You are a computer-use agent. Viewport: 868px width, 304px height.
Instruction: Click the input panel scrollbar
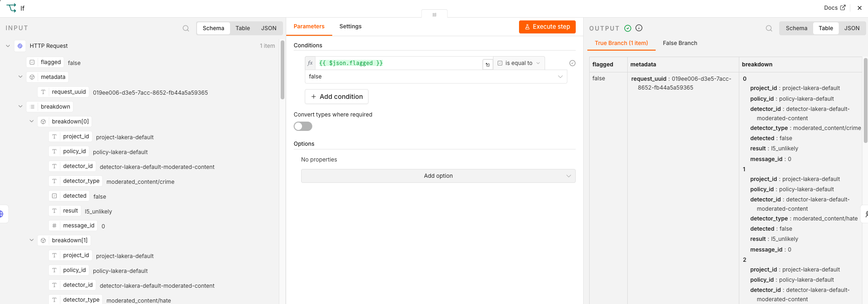(x=283, y=70)
